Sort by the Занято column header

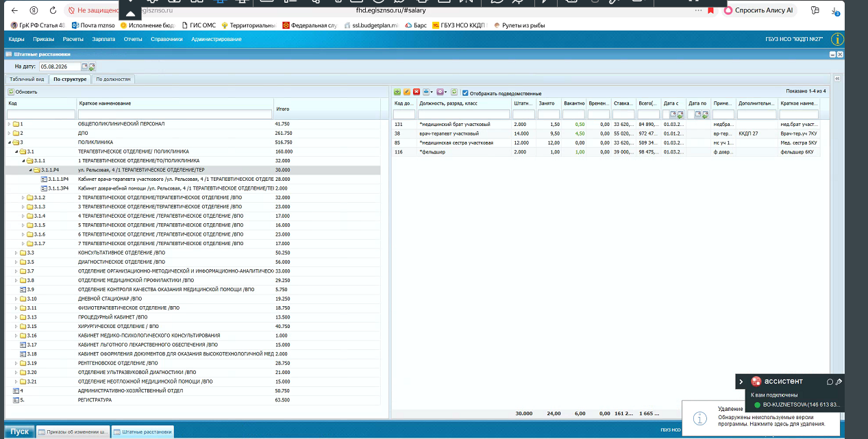[549, 103]
